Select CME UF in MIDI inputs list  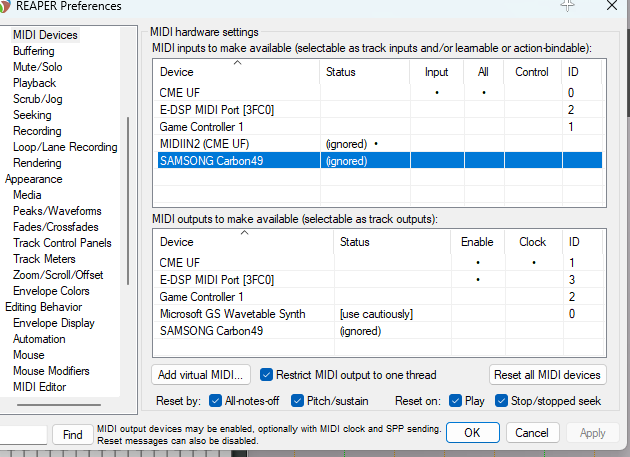[x=380, y=93]
